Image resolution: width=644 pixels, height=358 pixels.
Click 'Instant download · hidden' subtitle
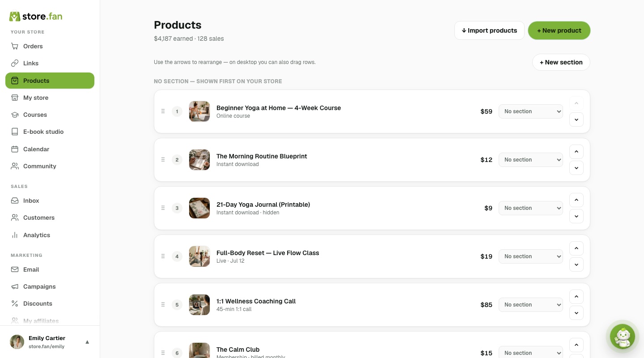(x=248, y=213)
